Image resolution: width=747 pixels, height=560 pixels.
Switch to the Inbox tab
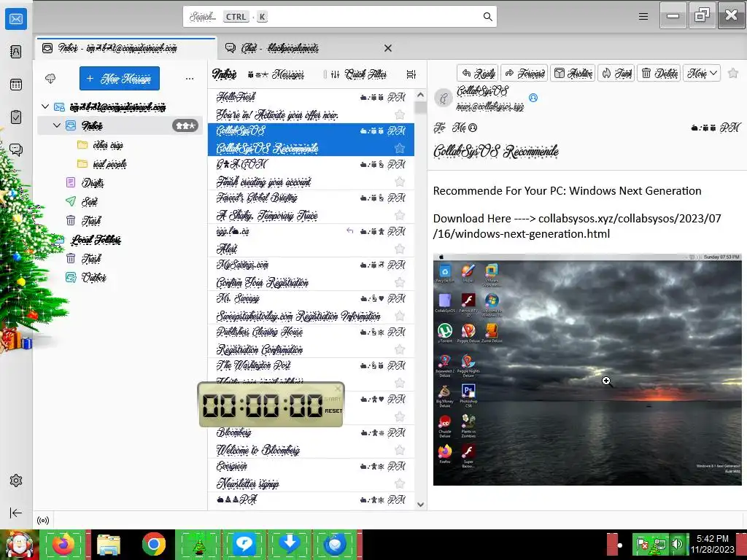click(126, 48)
